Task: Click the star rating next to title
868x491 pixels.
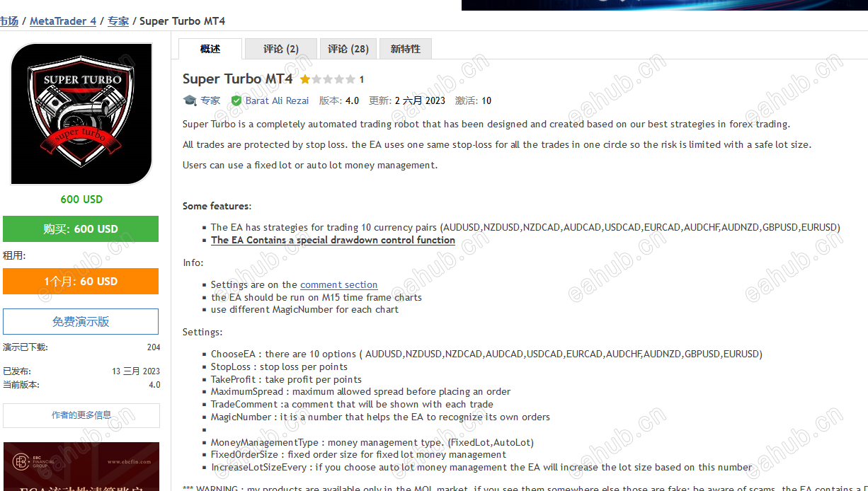Action: point(327,79)
